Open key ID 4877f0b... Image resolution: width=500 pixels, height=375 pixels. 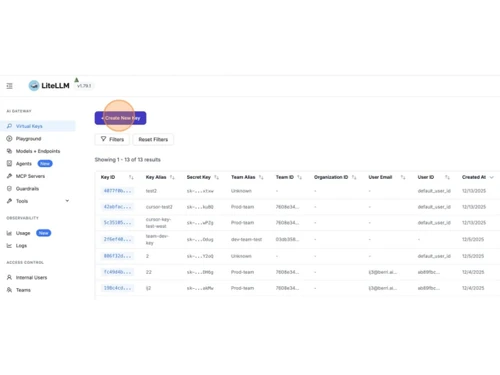click(x=117, y=191)
